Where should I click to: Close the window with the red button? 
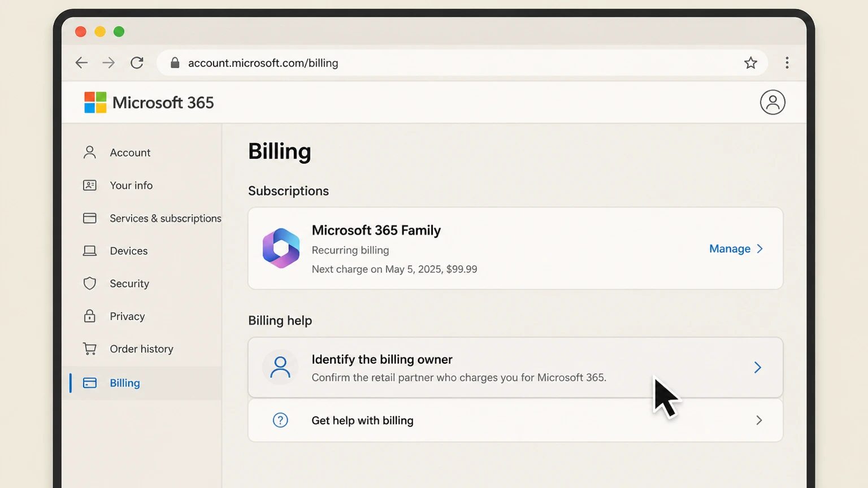81,32
